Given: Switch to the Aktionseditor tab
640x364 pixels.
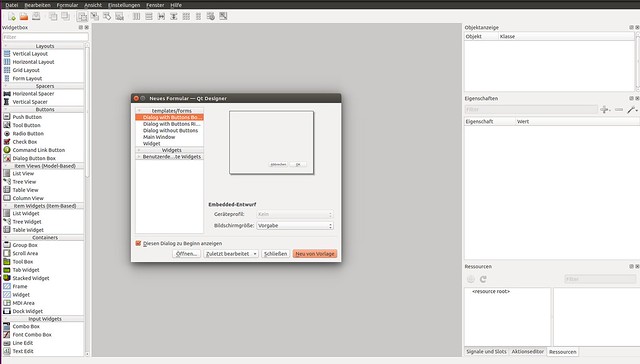Looking at the screenshot, I should coord(527,351).
